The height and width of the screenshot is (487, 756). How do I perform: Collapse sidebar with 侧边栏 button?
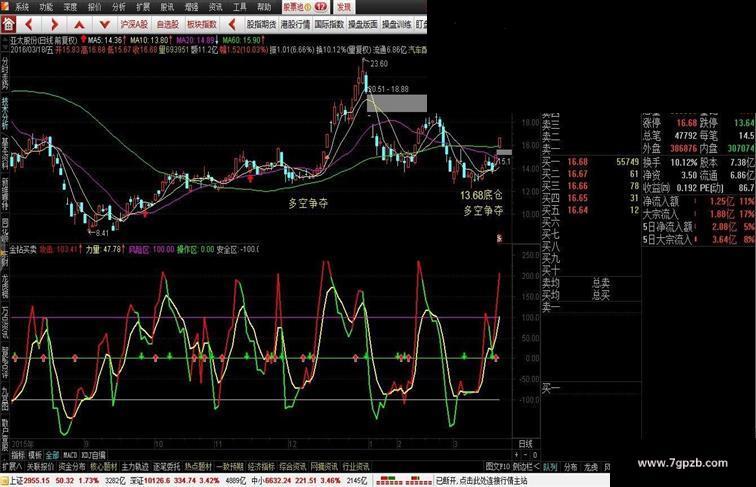[x=526, y=467]
